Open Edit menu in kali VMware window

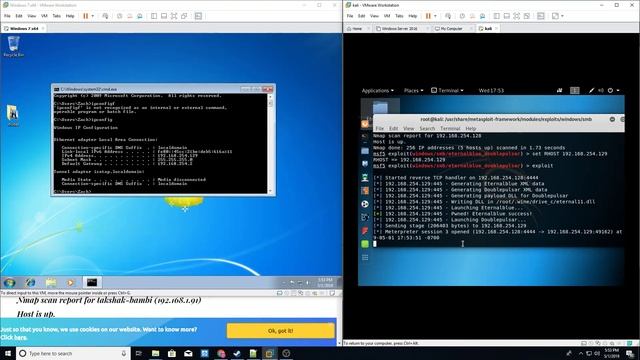[x=362, y=16]
